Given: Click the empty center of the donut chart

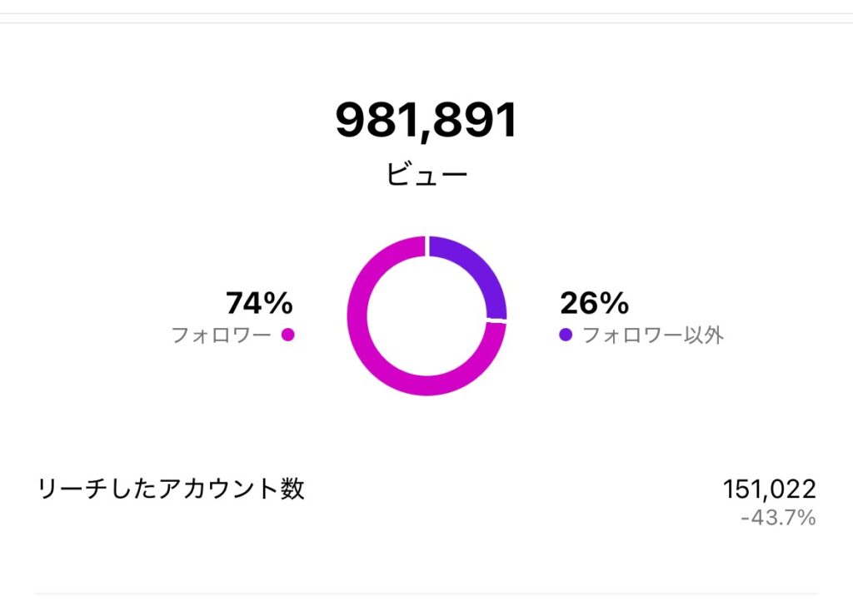Looking at the screenshot, I should click(427, 315).
